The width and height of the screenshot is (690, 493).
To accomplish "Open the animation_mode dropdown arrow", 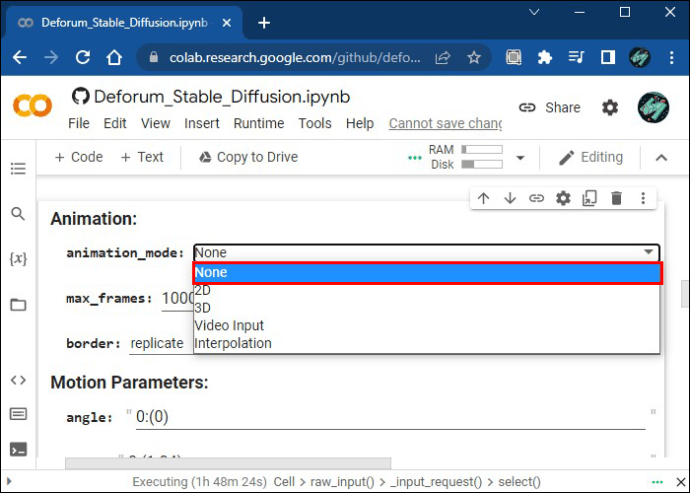I will coord(649,252).
